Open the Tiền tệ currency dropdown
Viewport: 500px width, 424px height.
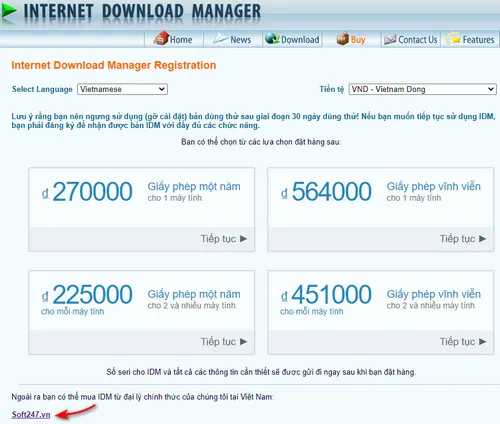pyautogui.click(x=422, y=89)
